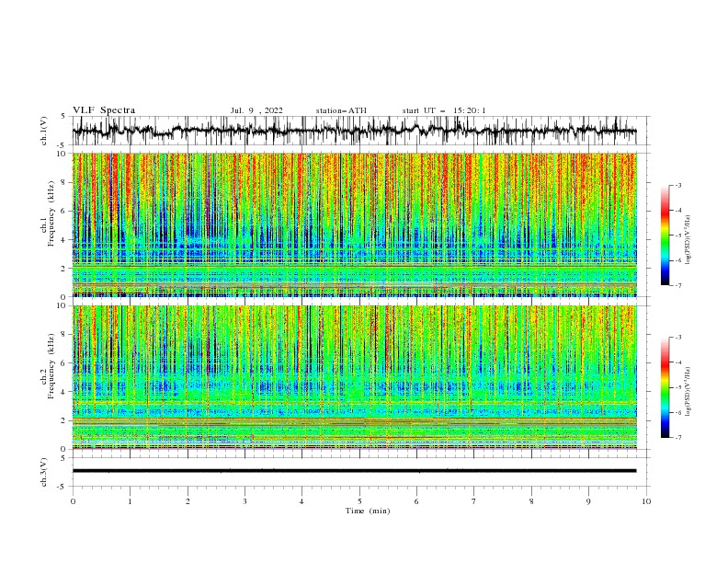Click the ch.1 'Frequency (kHz)' axis label

[x=52, y=213]
